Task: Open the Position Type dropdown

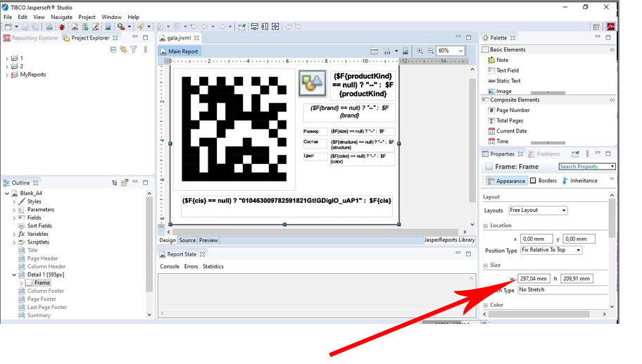Action: click(x=551, y=250)
